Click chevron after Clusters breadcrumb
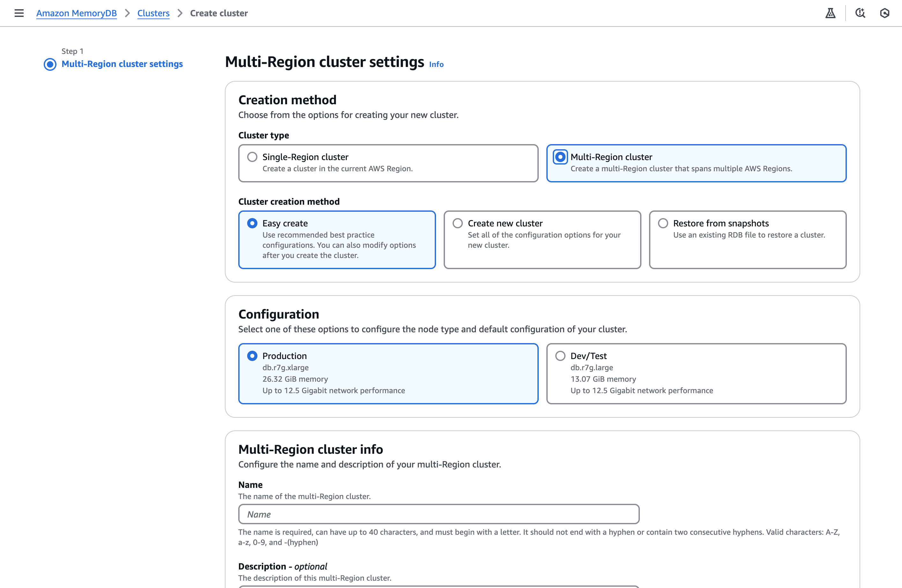This screenshot has width=902, height=588. click(180, 13)
